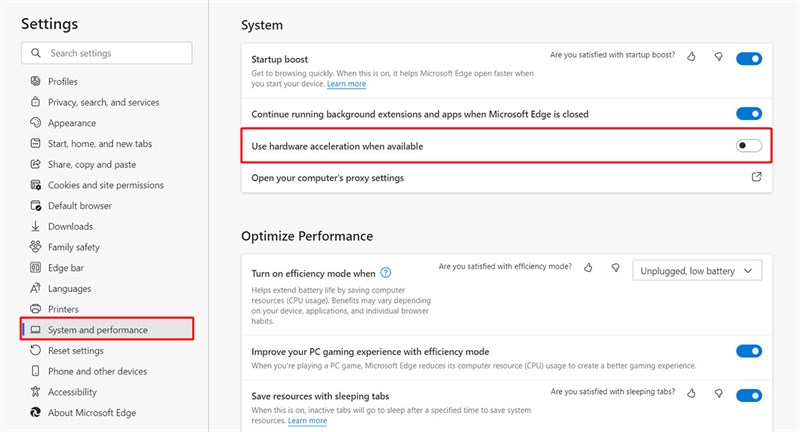This screenshot has height=432, width=800.
Task: Click thumbs down for startup boost
Action: tap(718, 57)
